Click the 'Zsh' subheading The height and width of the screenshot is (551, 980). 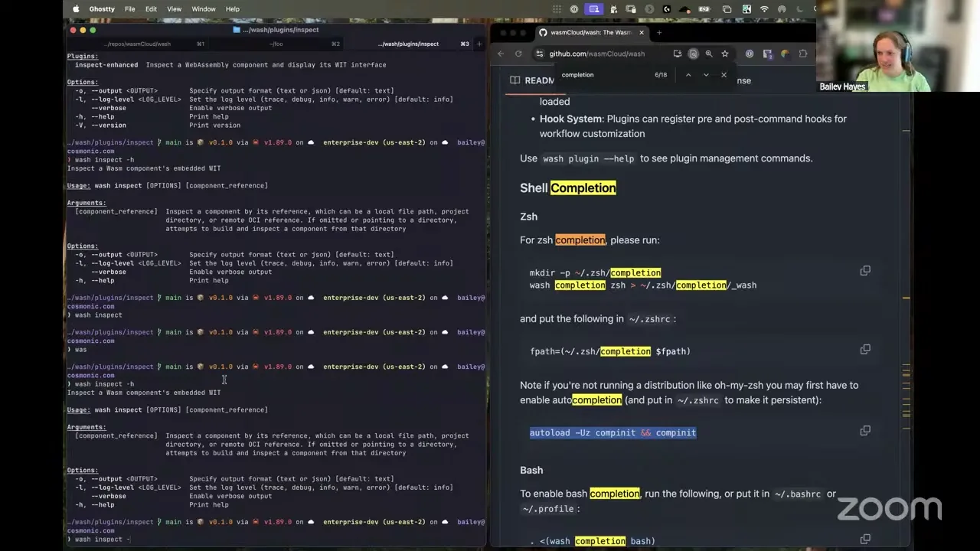click(x=529, y=217)
